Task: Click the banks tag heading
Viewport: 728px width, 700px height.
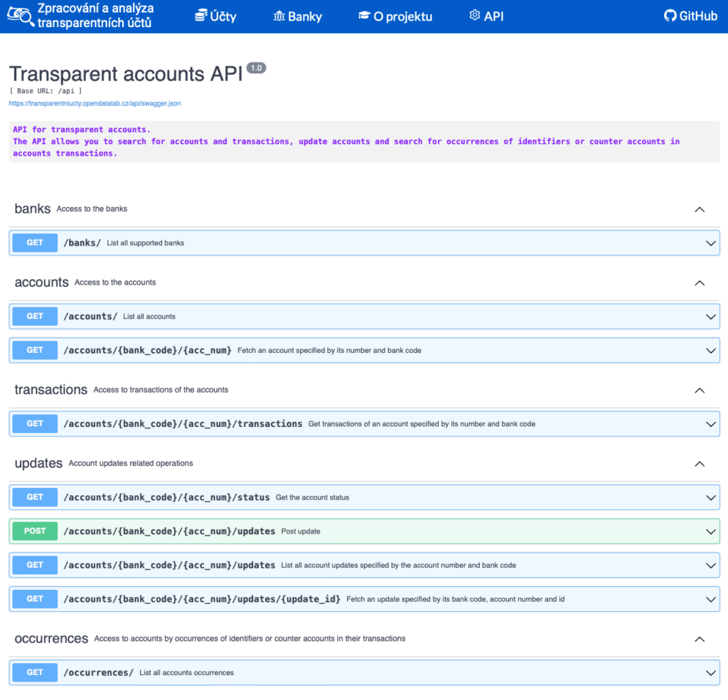Action: pyautogui.click(x=33, y=208)
